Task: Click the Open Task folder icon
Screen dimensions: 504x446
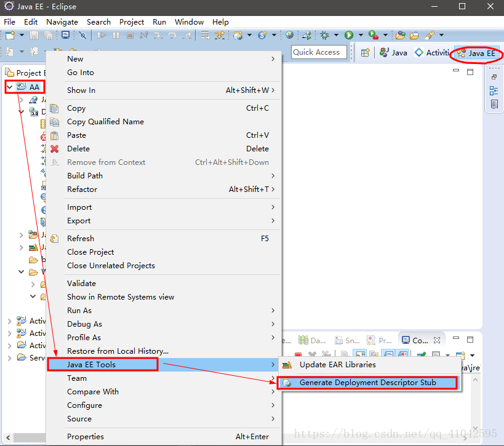Action: [414, 35]
